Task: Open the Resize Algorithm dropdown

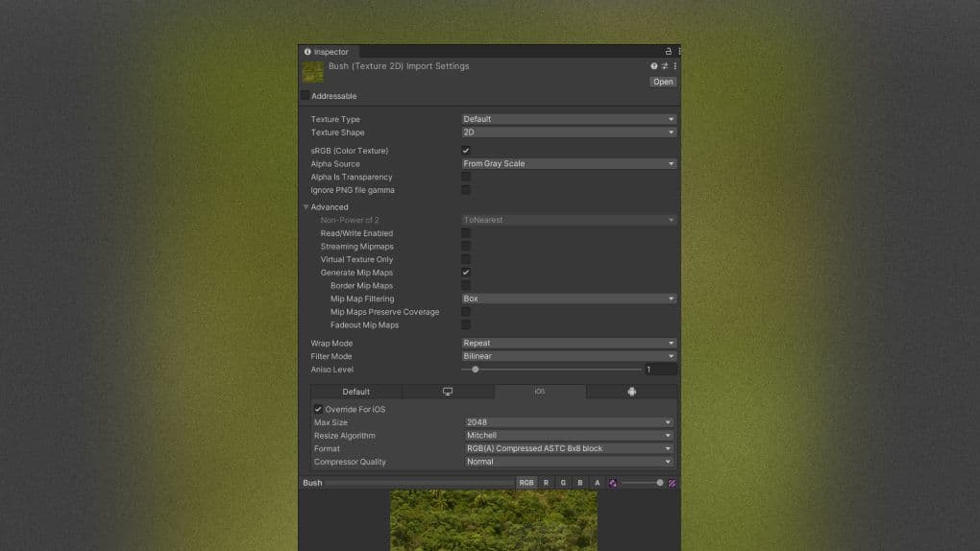Action: click(569, 436)
